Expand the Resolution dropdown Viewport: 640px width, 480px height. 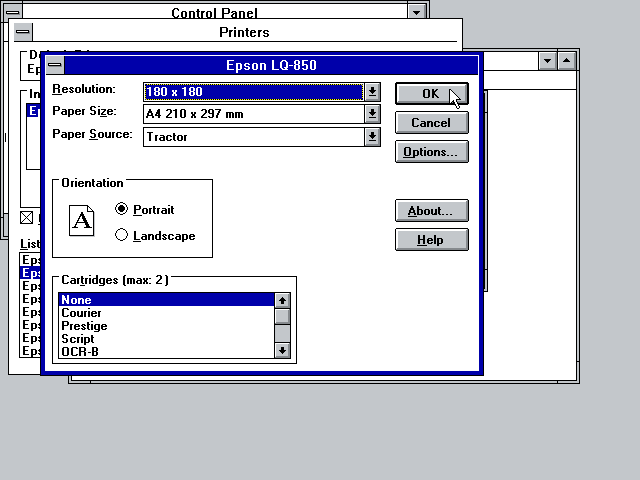pos(372,92)
